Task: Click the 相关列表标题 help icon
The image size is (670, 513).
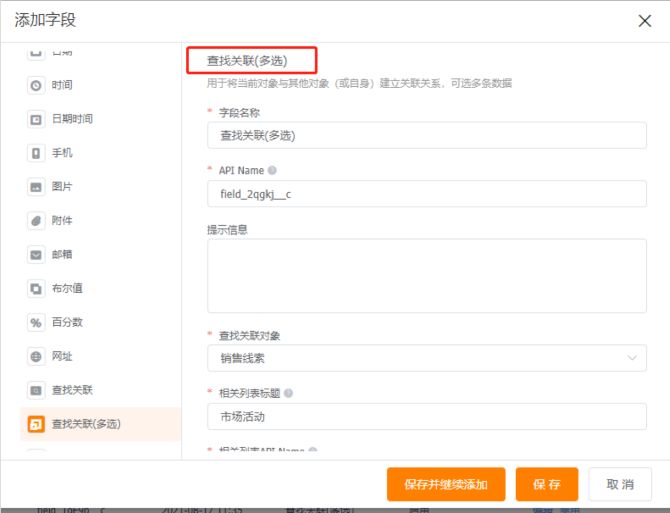Action: pyautogui.click(x=289, y=393)
